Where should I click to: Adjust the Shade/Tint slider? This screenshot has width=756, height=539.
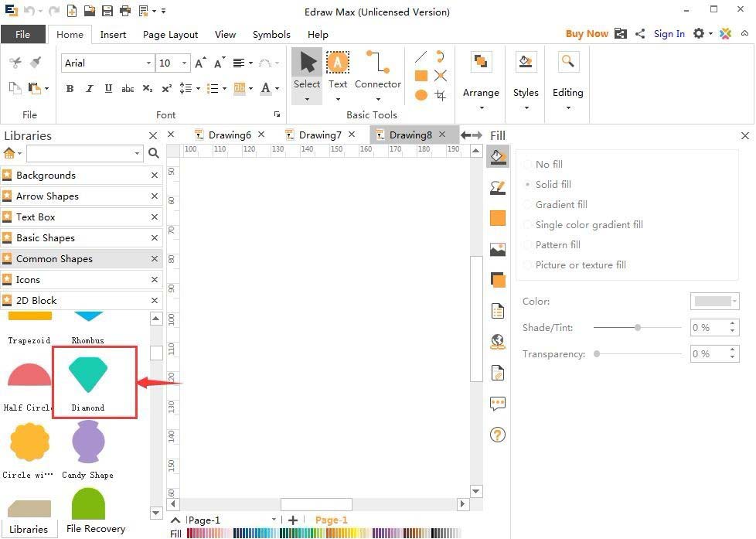[x=638, y=328]
